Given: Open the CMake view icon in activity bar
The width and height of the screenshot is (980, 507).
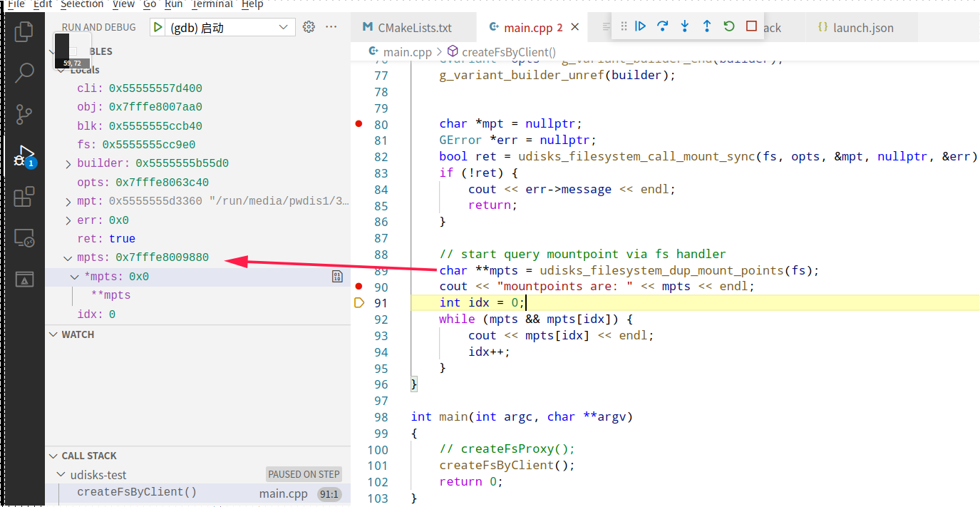Looking at the screenshot, I should pyautogui.click(x=24, y=279).
